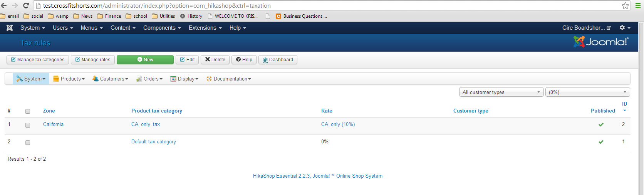Click the Delete toolbar button

tap(215, 60)
